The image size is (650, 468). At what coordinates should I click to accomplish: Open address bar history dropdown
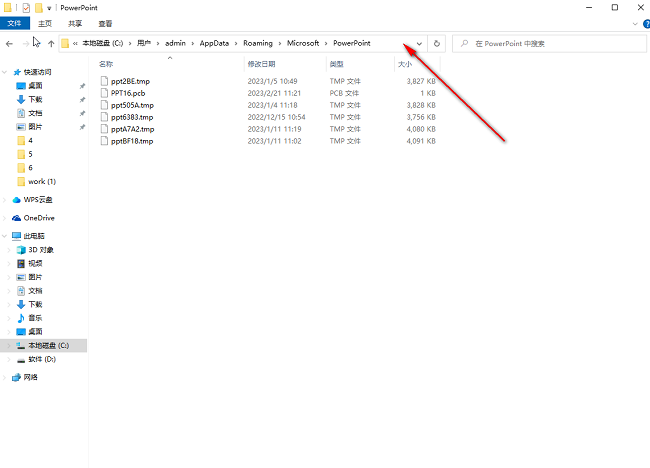419,44
